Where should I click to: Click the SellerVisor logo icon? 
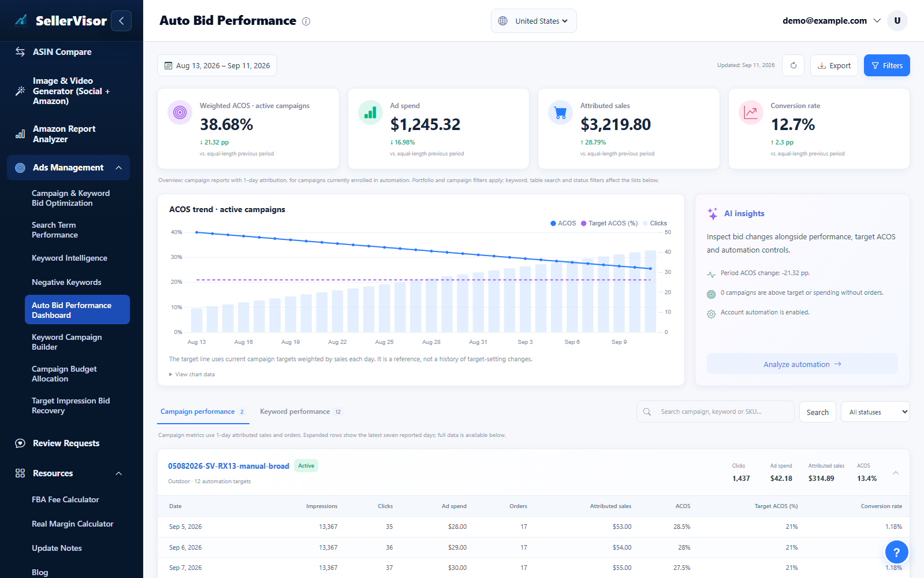click(21, 21)
